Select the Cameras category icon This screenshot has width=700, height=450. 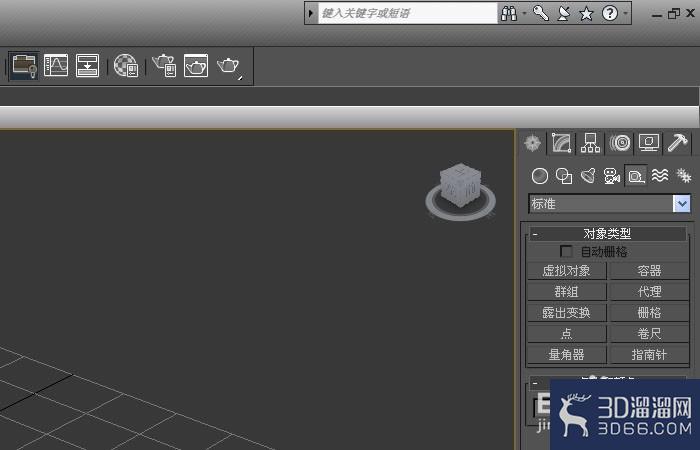pyautogui.click(x=612, y=176)
